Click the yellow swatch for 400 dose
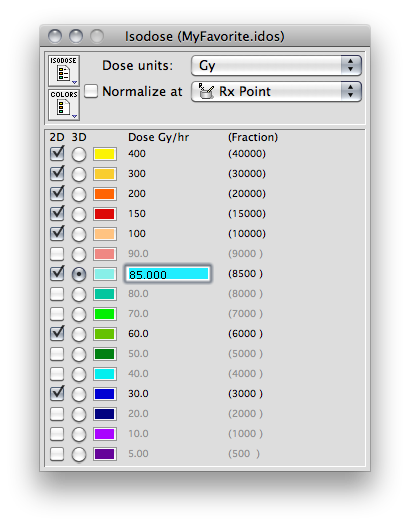The height and width of the screenshot is (526, 410). (105, 154)
